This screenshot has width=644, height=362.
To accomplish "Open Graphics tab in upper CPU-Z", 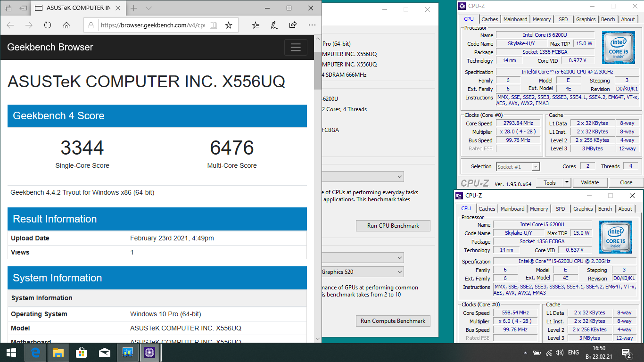I will pyautogui.click(x=586, y=19).
